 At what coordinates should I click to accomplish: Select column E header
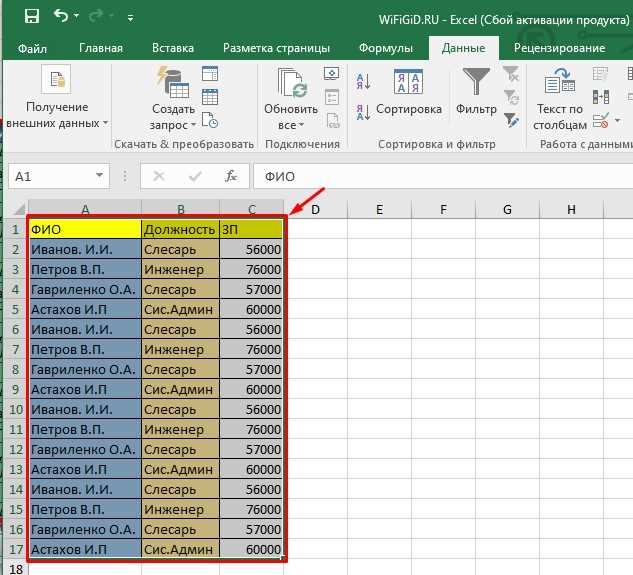tap(379, 209)
